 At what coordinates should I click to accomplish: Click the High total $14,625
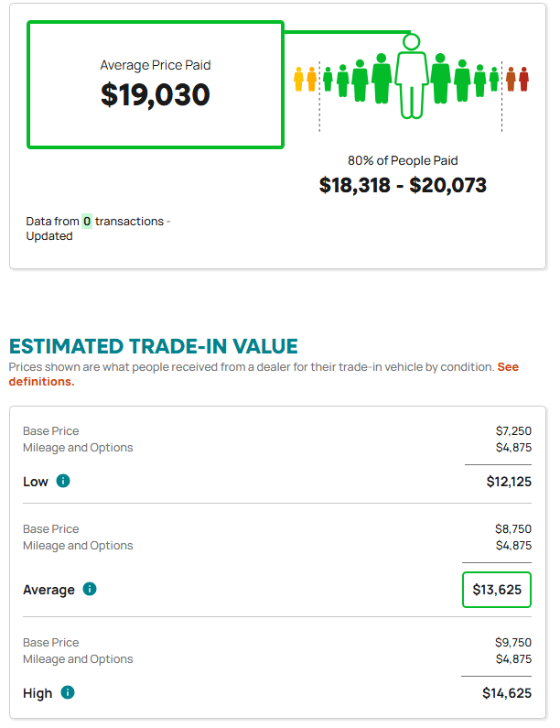click(x=507, y=693)
